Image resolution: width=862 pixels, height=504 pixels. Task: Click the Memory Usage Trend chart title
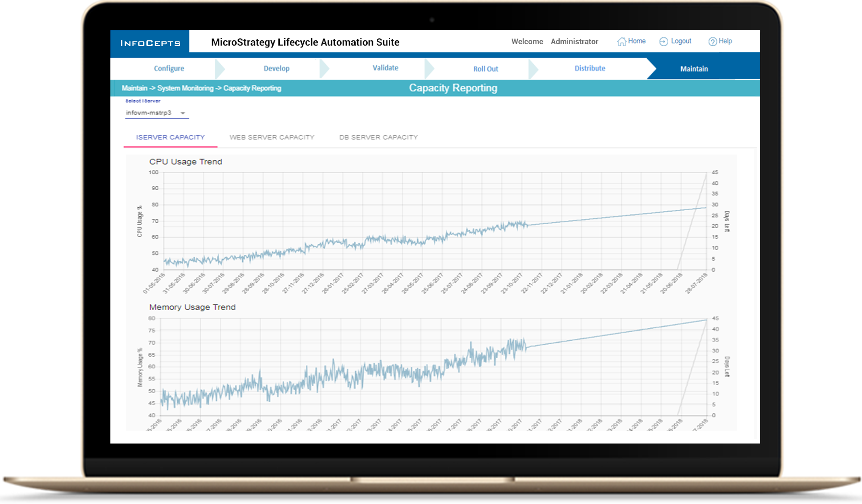(x=192, y=307)
